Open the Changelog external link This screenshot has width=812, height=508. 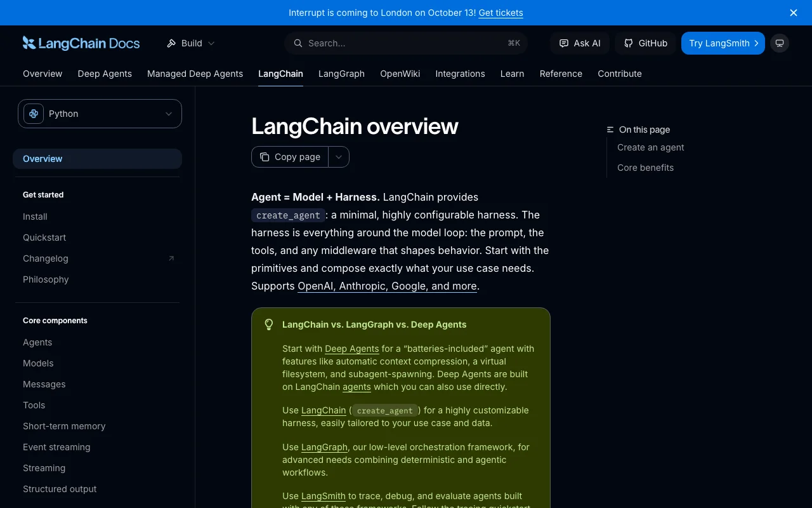97,258
